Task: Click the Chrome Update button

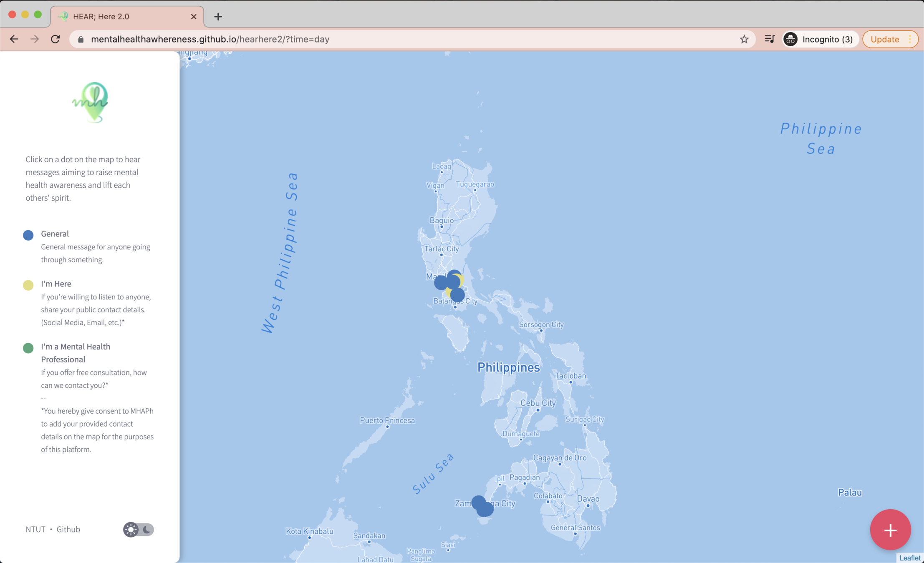Action: (x=884, y=39)
